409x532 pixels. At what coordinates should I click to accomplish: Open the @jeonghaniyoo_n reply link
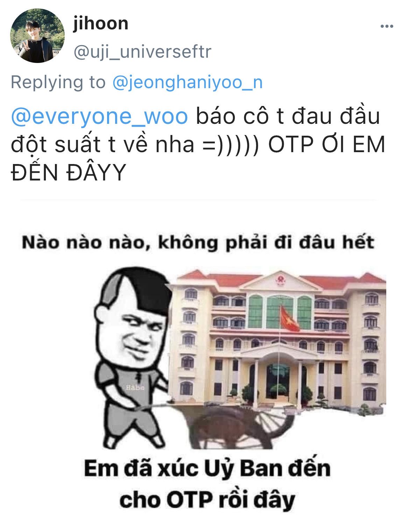click(x=188, y=83)
